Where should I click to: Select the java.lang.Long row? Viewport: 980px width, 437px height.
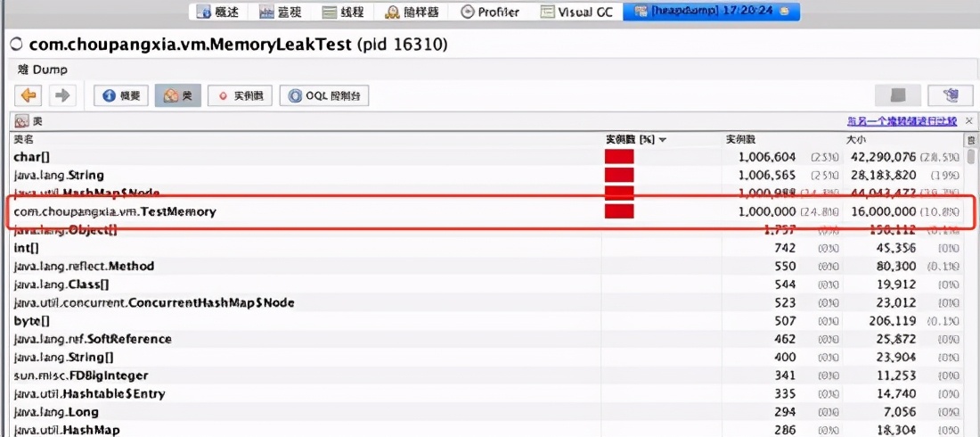point(487,413)
